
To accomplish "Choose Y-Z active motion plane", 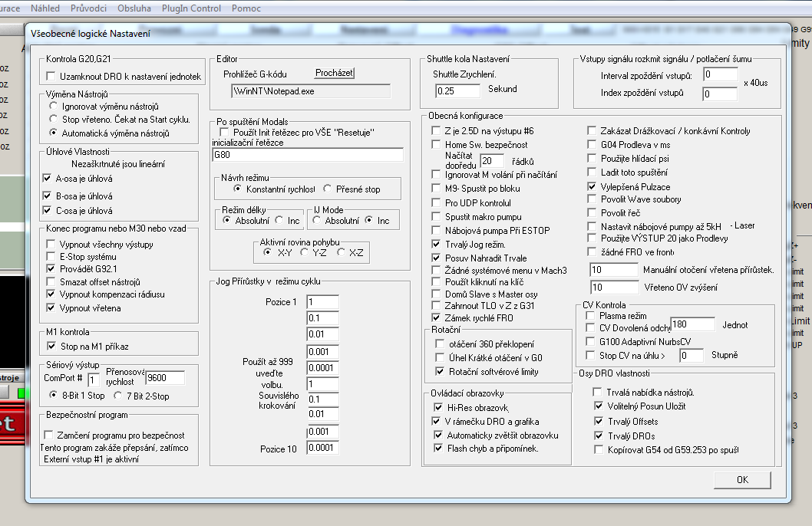I will tap(305, 252).
